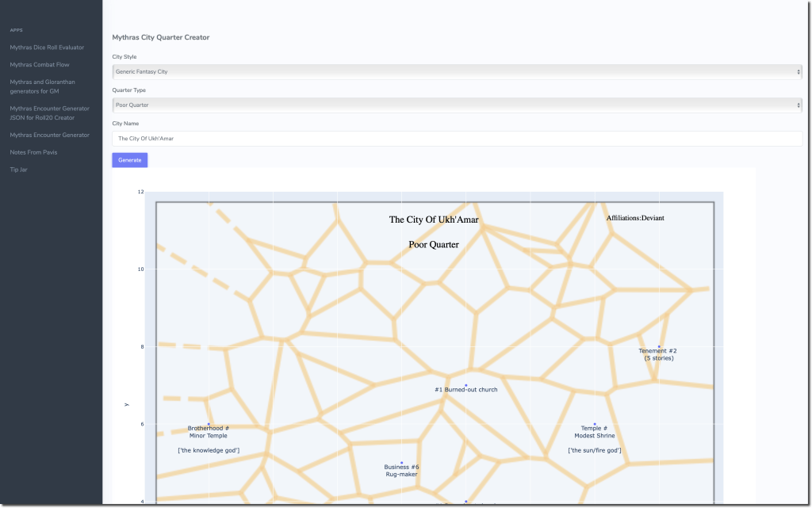Image resolution: width=812 pixels, height=508 pixels.
Task: Open Mythras and Gloranthan generators for GM
Action: coord(47,86)
